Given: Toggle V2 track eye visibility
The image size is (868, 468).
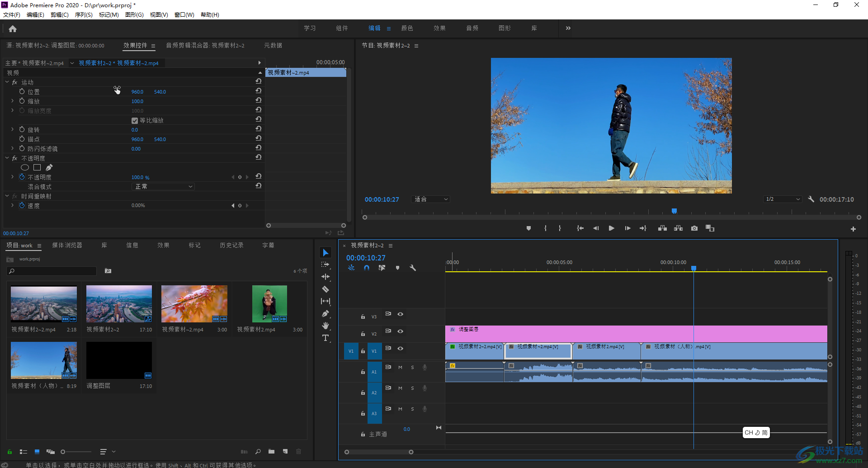Looking at the screenshot, I should coord(400,331).
